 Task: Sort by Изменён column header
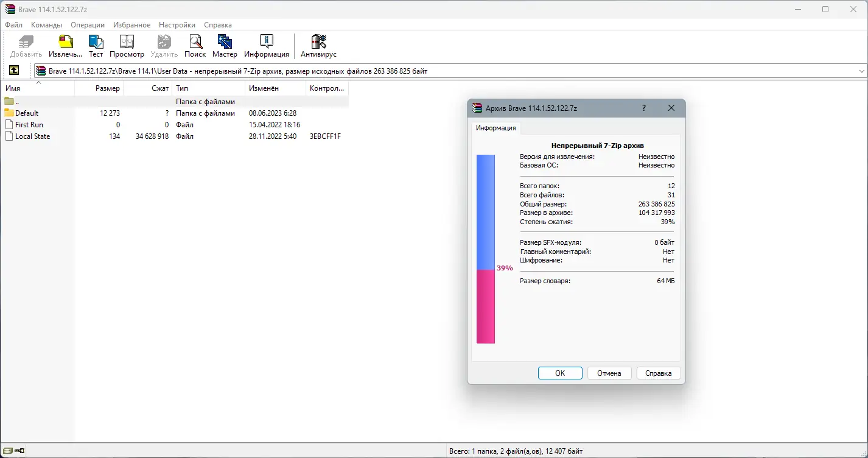point(275,88)
